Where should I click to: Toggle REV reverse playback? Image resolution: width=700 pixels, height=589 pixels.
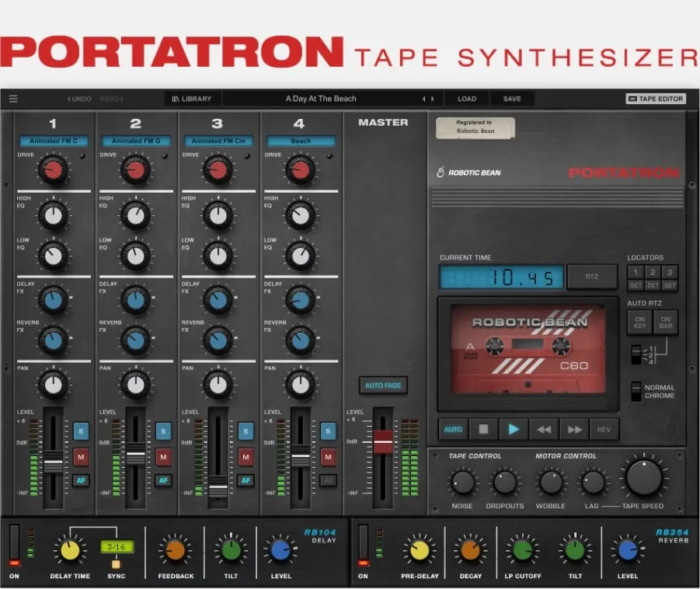pyautogui.click(x=604, y=430)
